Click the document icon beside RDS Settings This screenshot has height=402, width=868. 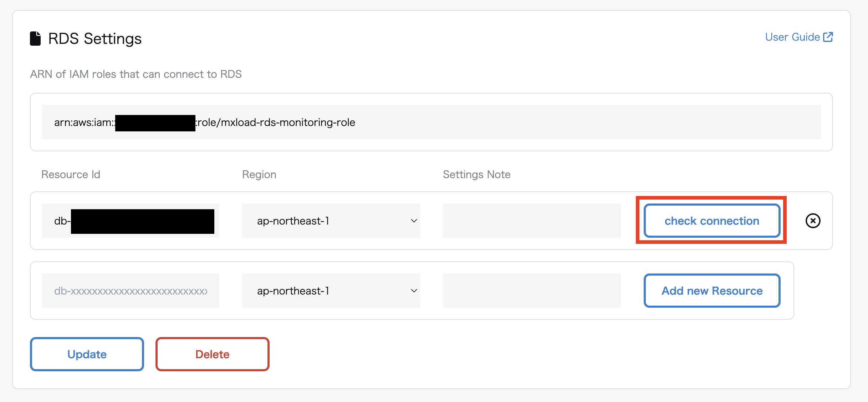coord(35,39)
